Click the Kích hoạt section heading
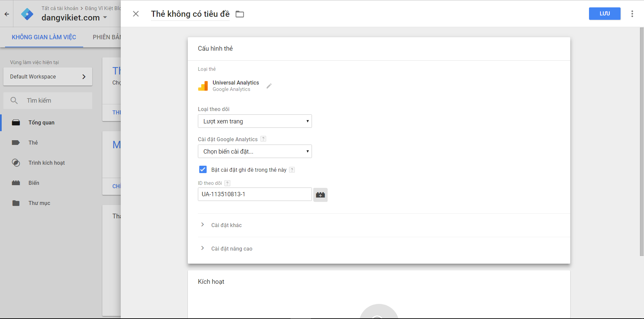 tap(211, 282)
